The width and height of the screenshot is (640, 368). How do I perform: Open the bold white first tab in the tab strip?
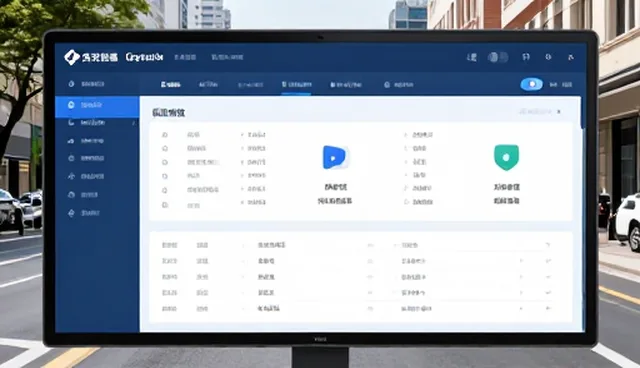coord(171,84)
